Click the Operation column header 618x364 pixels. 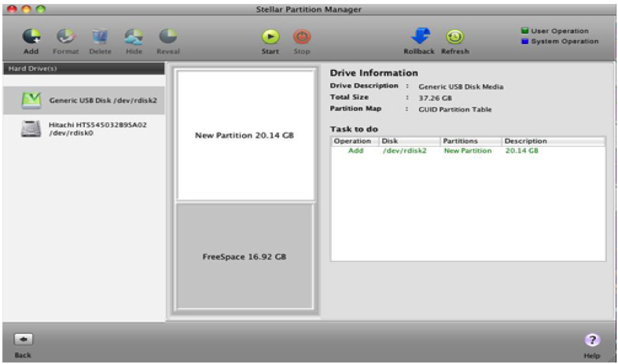[x=355, y=141]
